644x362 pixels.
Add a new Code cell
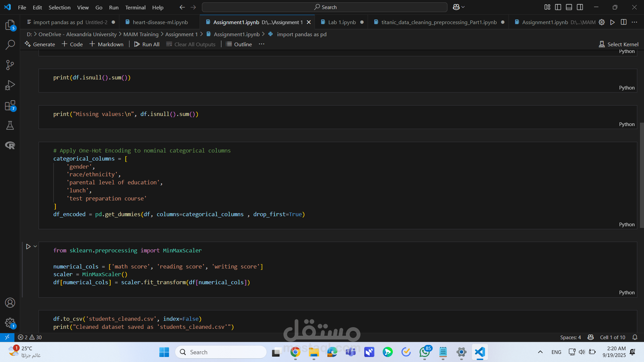[x=72, y=44]
